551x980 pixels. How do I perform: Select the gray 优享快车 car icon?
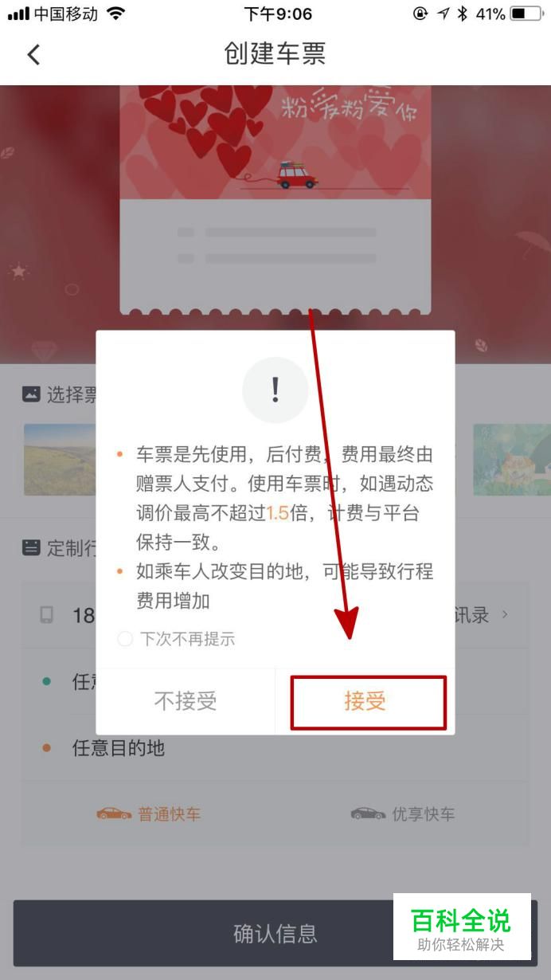(368, 813)
